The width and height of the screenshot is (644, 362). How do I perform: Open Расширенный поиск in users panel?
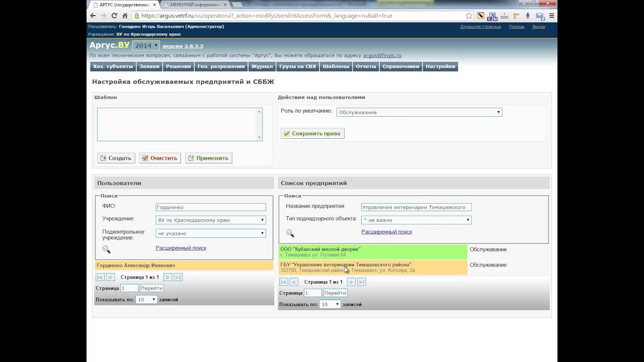coord(181,248)
